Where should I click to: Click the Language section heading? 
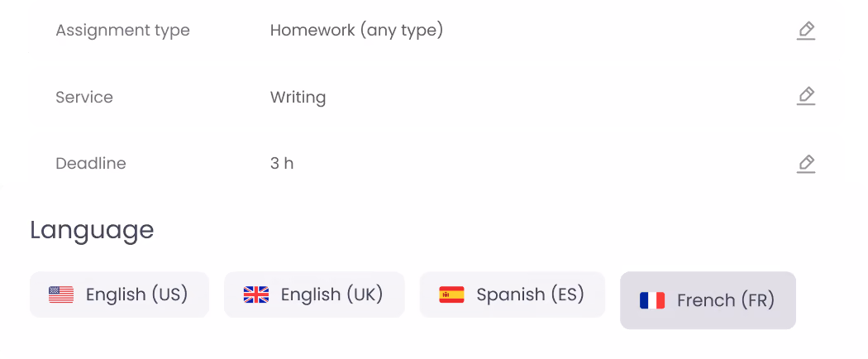pos(92,231)
